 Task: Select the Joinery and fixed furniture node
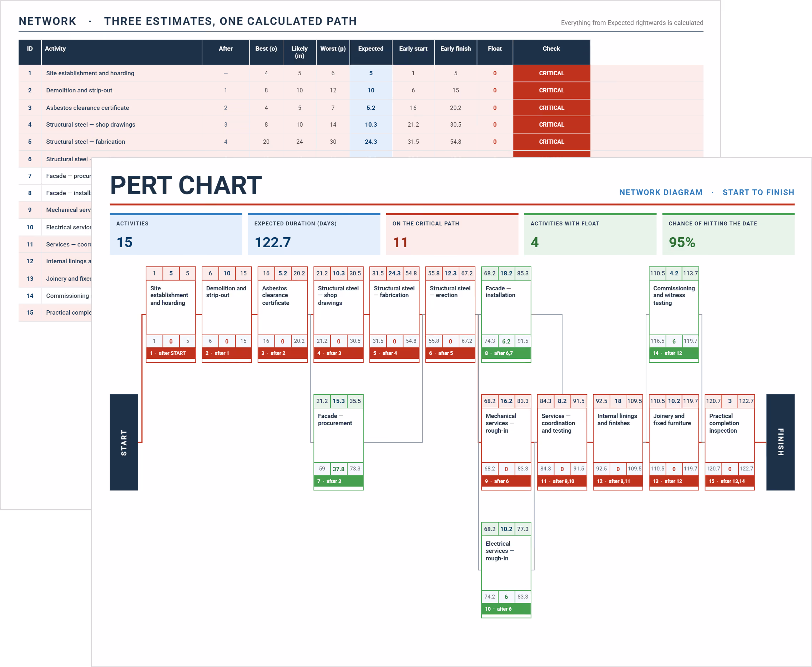[x=674, y=442]
